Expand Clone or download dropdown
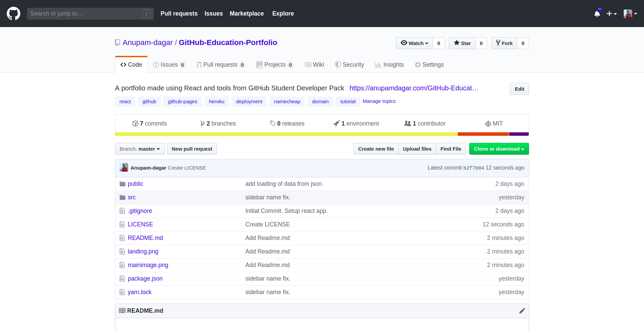Viewport: 644px width, 331px height. pyautogui.click(x=499, y=149)
